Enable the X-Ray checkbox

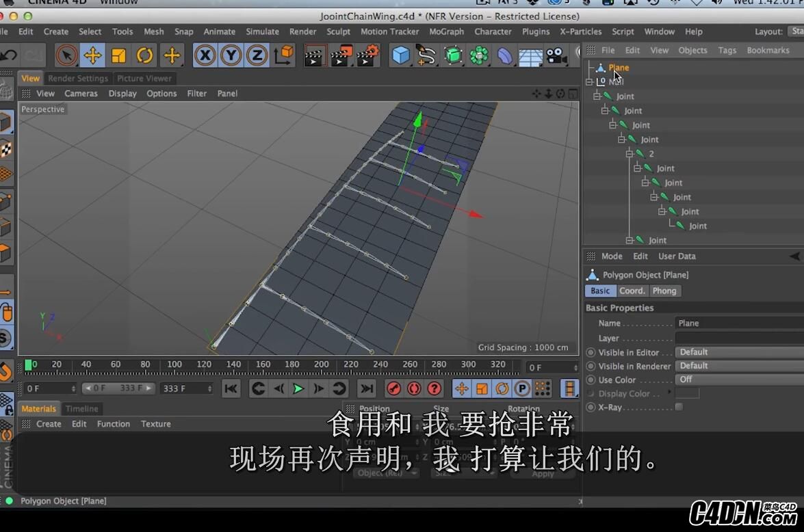679,407
